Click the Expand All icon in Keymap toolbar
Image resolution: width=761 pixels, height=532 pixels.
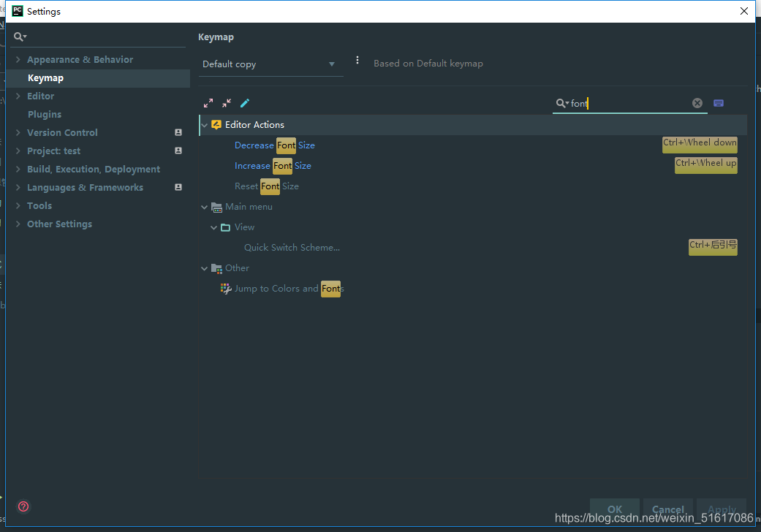(x=208, y=103)
